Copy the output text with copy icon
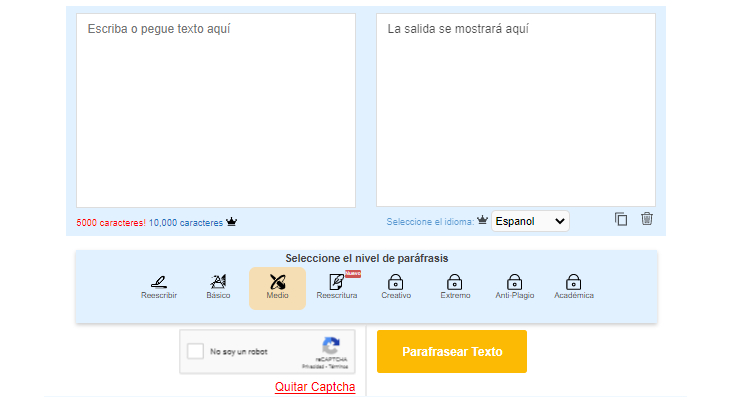 tap(621, 220)
